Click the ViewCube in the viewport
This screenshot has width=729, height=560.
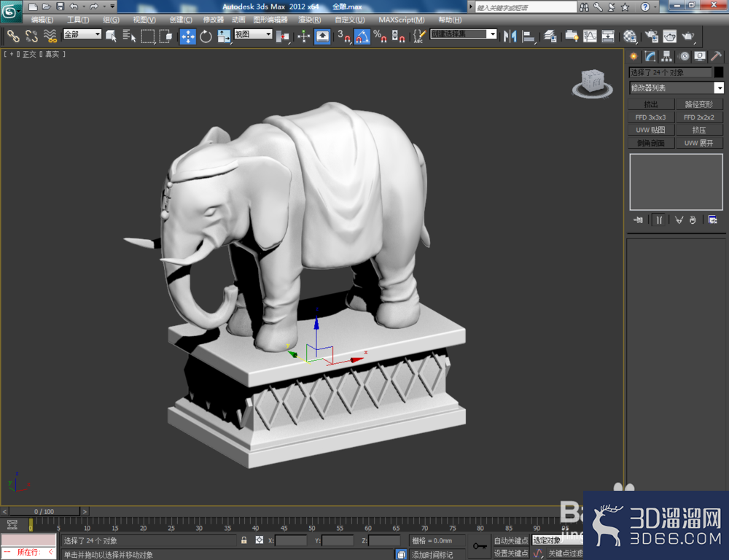coord(593,83)
